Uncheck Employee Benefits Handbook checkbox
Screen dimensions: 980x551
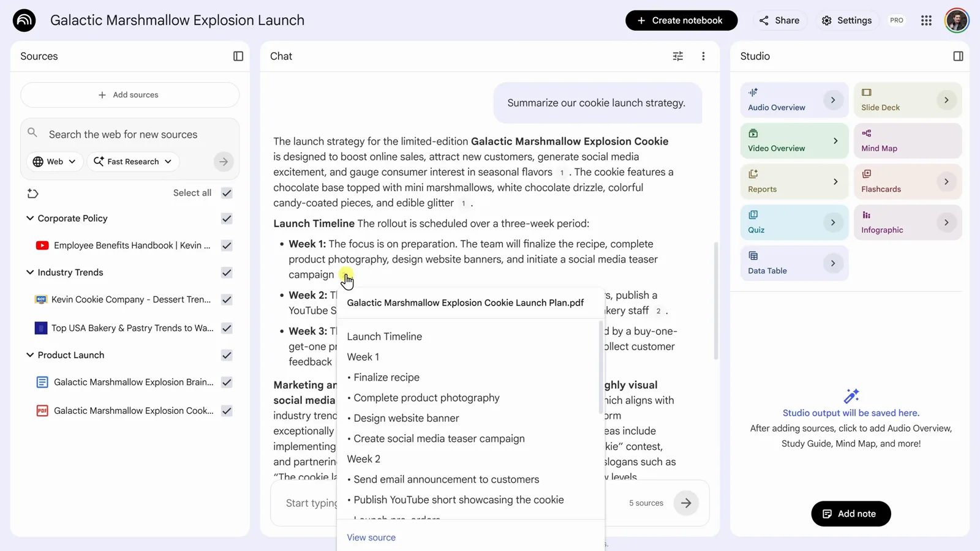tap(227, 246)
